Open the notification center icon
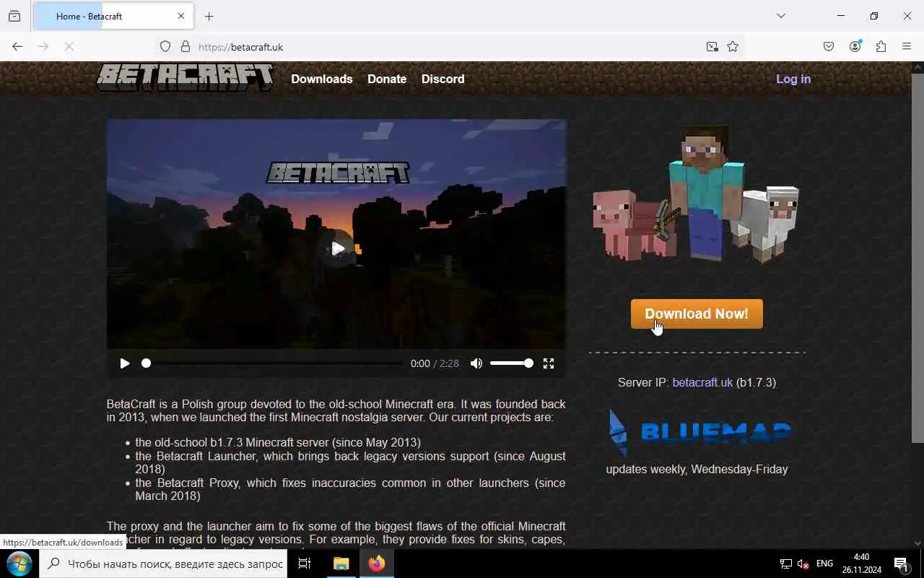This screenshot has width=924, height=578. [x=901, y=564]
